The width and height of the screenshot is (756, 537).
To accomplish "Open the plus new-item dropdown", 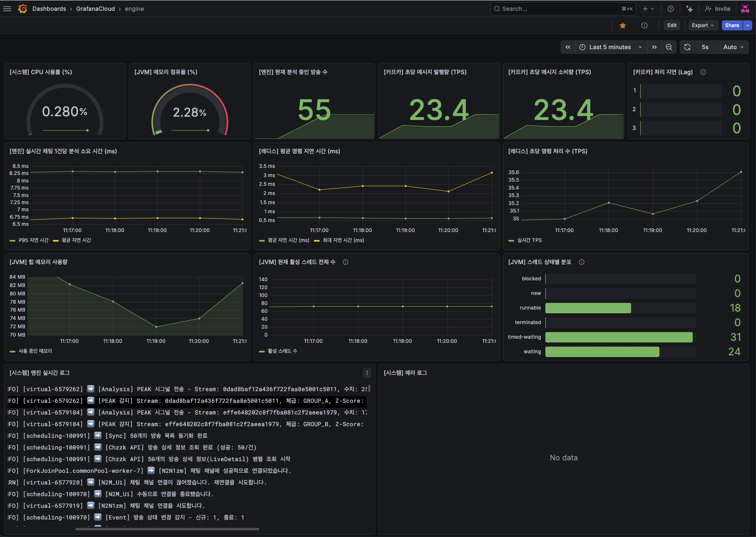I will [648, 9].
